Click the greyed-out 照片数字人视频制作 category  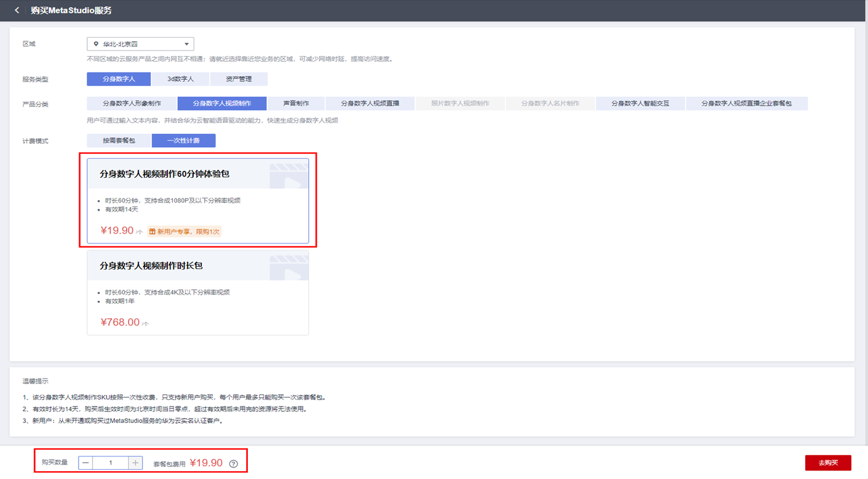click(460, 103)
